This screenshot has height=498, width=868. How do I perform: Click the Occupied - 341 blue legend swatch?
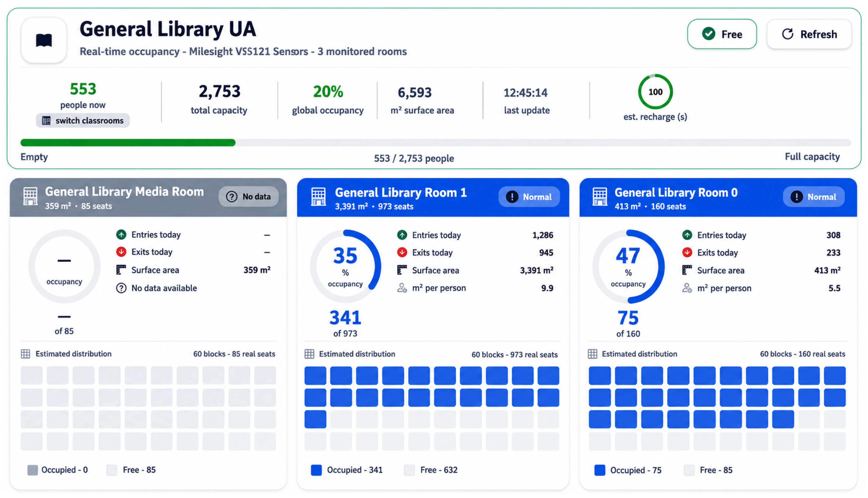[x=316, y=470]
